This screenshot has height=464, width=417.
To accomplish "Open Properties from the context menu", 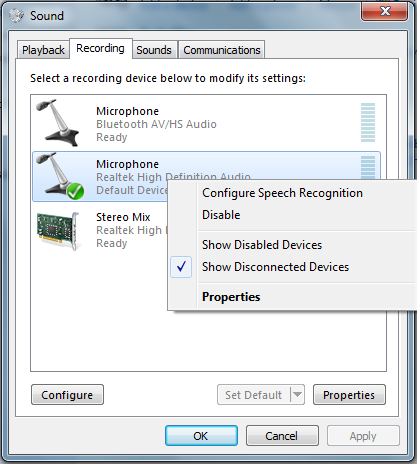I will [231, 297].
